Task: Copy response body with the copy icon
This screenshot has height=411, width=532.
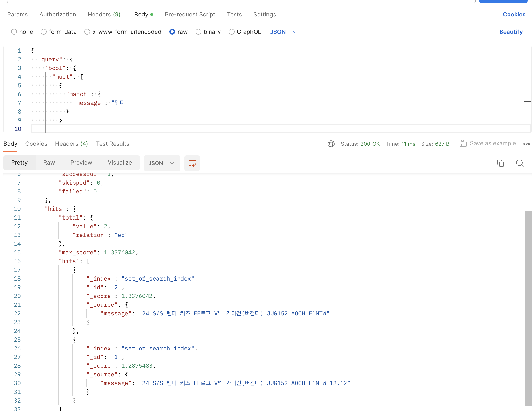Action: click(x=500, y=163)
